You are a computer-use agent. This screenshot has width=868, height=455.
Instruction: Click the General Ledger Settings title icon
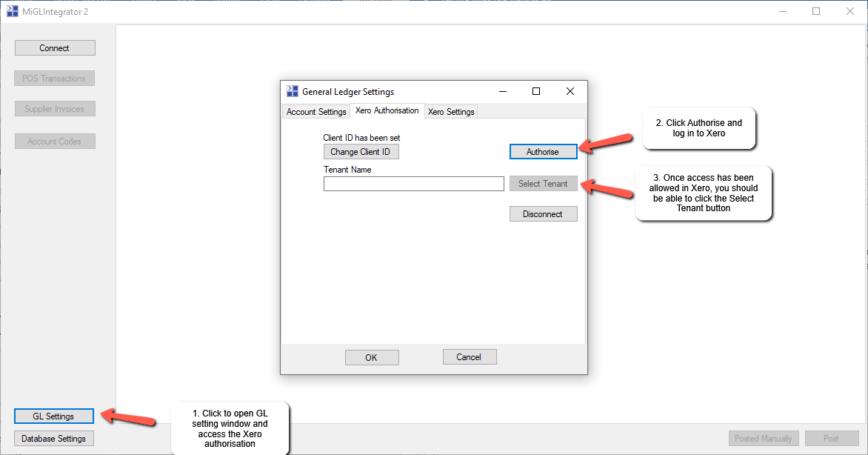293,91
